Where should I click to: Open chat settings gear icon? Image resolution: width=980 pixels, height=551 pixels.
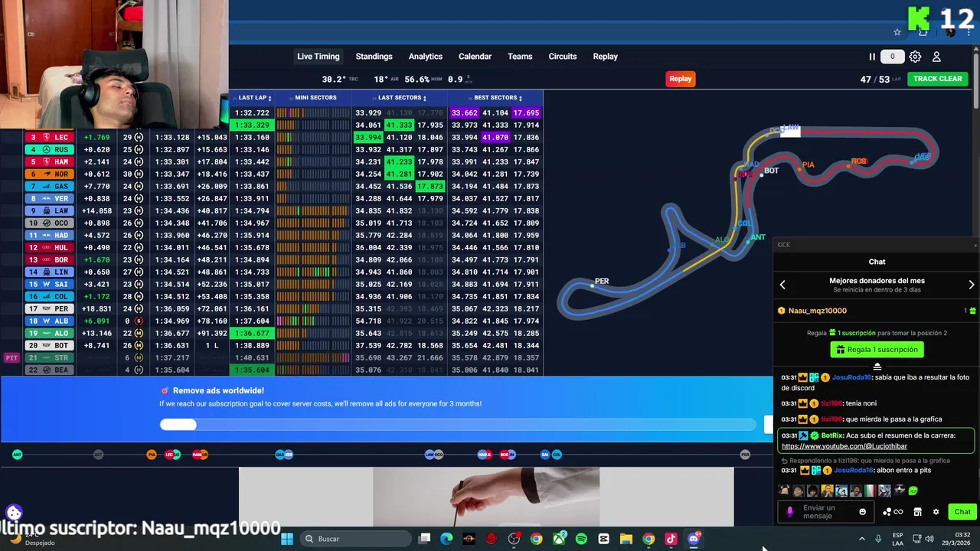(936, 512)
